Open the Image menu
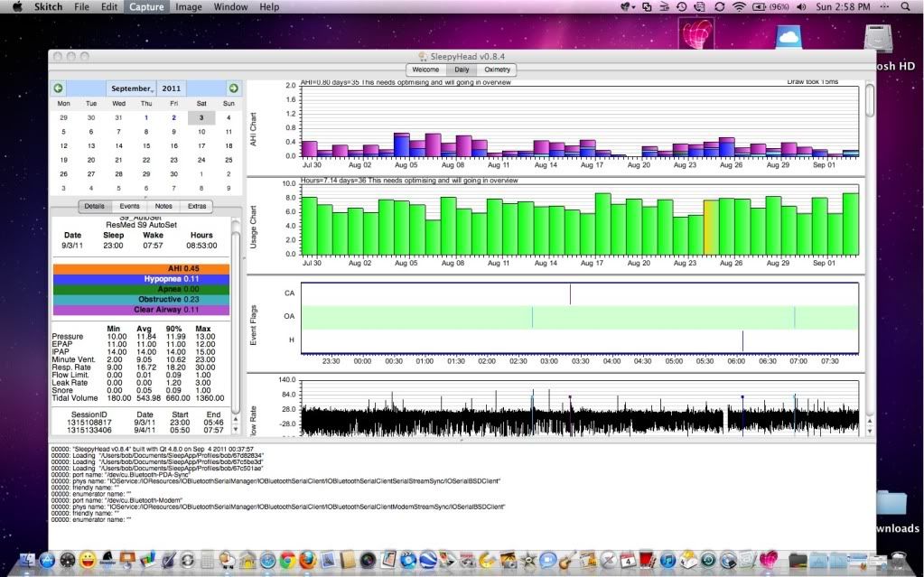Viewport: 924px width, 577px height. point(189,7)
